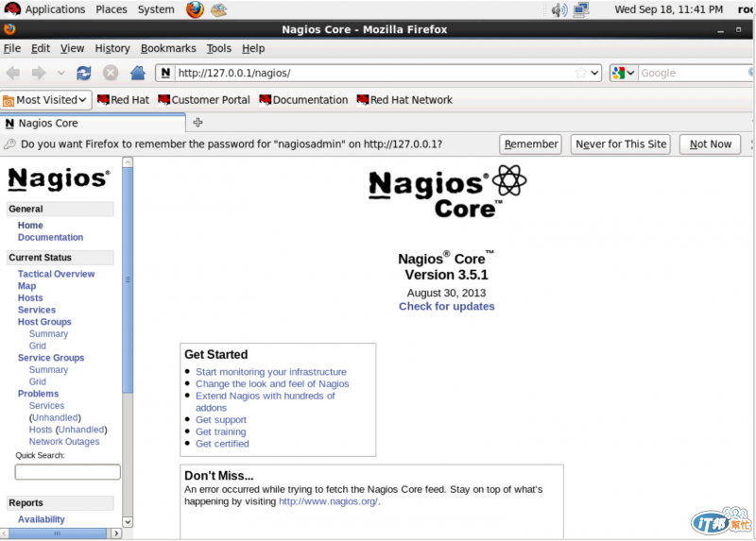Viewport: 756px width, 541px height.
Task: Click the sidebar scroll down arrow
Action: point(128,522)
